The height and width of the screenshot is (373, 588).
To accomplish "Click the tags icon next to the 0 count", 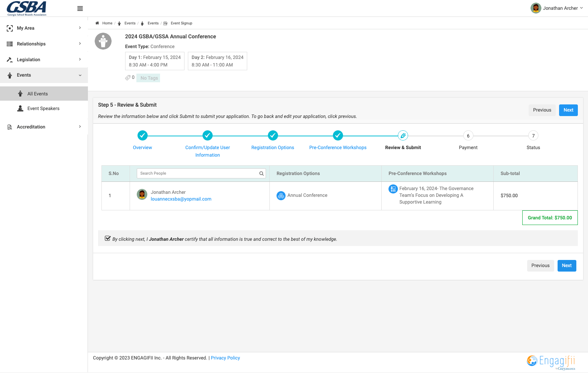I will tap(128, 78).
